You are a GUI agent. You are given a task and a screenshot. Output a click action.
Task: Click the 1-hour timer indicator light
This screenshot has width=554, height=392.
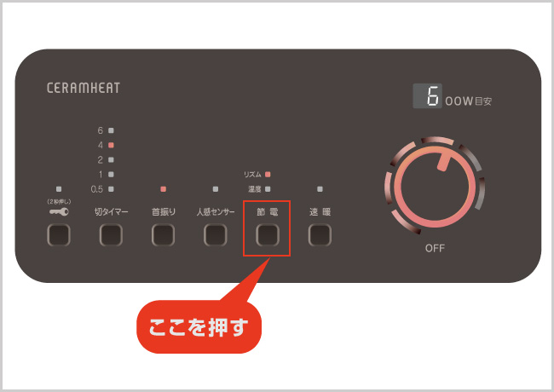click(111, 175)
